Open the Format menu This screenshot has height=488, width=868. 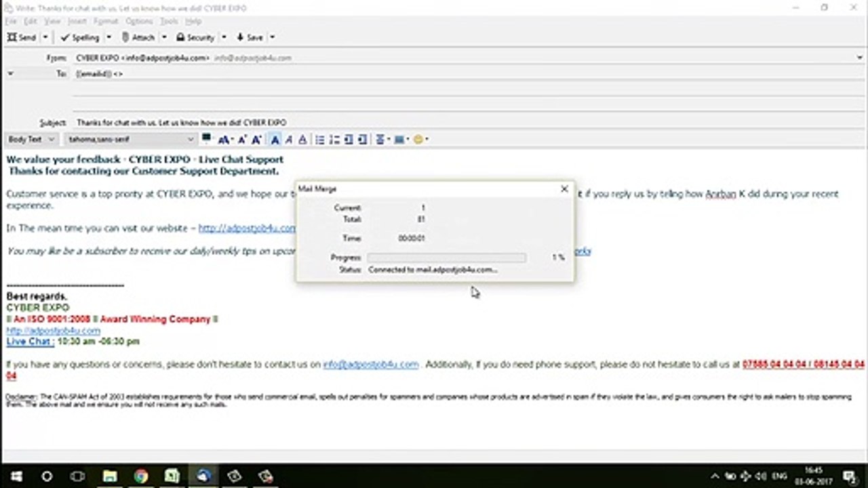pos(106,22)
